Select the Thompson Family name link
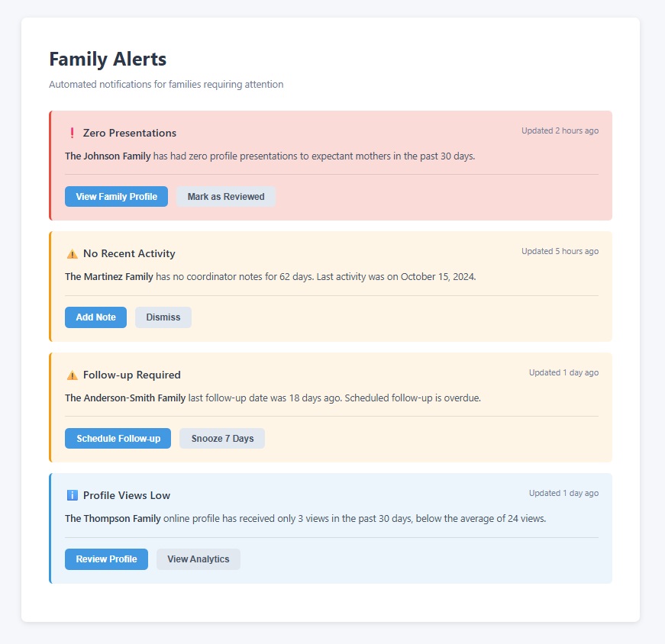Screen dimensions: 665x644 tap(111, 518)
